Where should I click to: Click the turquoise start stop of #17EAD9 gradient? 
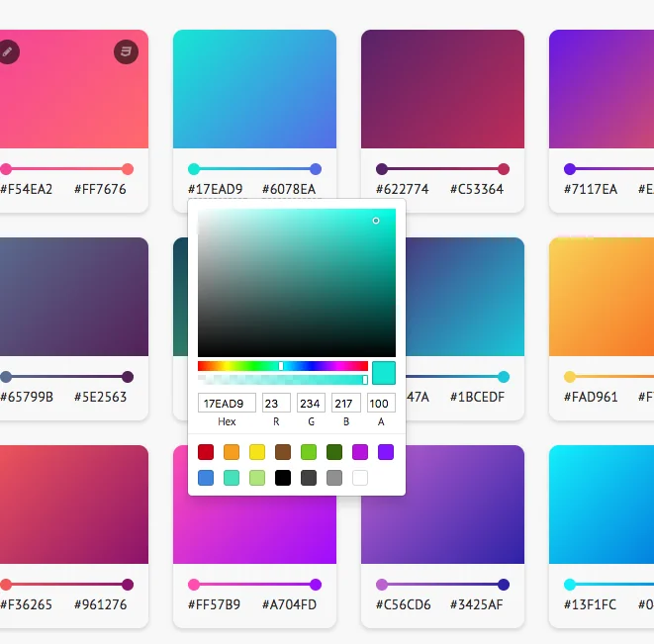(x=194, y=169)
